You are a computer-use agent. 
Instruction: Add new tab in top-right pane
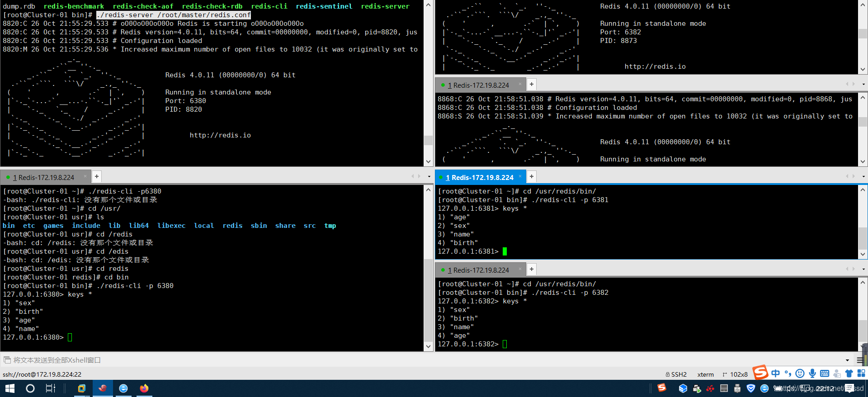tap(532, 84)
